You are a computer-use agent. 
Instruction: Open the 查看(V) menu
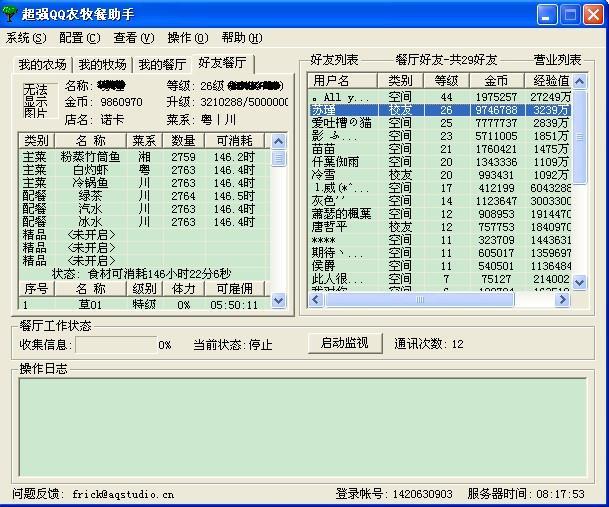click(x=134, y=38)
